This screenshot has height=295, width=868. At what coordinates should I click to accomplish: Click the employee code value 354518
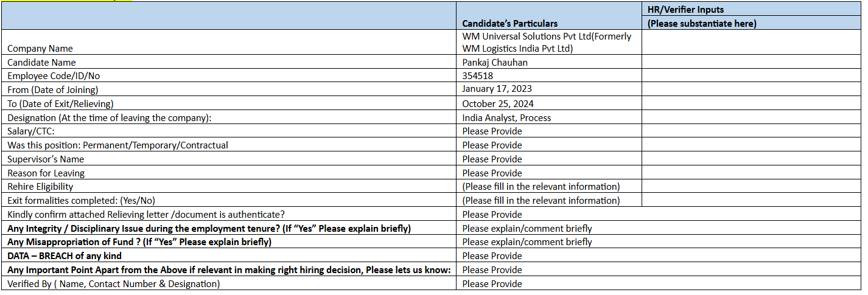478,76
